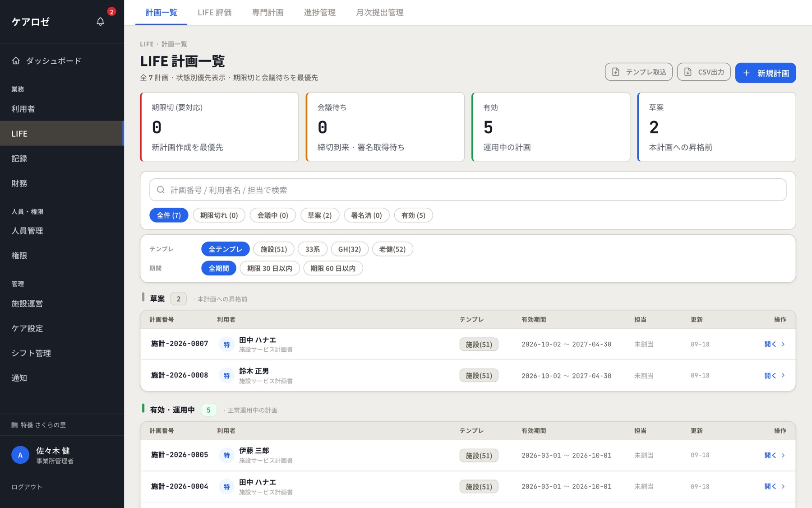
Task: Select the 33系 template filter
Action: 312,249
